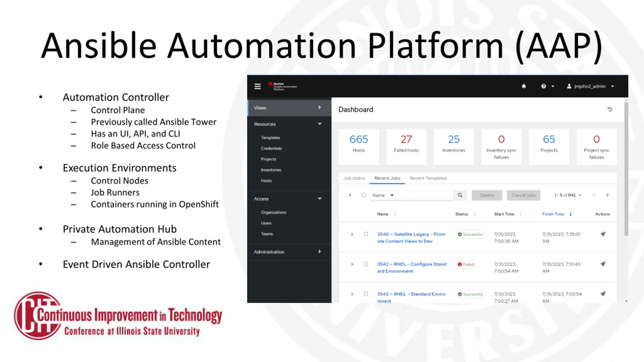
Task: Toggle the select-all jobs checkbox
Action: [364, 195]
